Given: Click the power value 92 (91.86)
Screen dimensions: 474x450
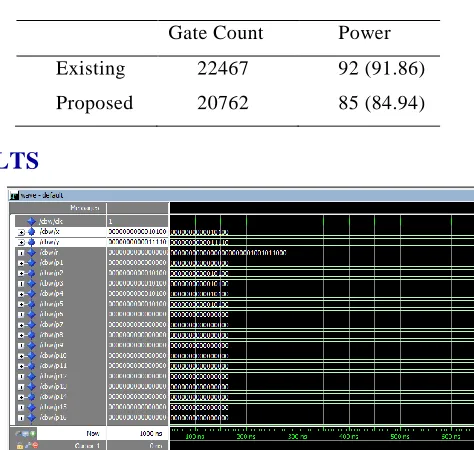Looking at the screenshot, I should [x=381, y=69].
